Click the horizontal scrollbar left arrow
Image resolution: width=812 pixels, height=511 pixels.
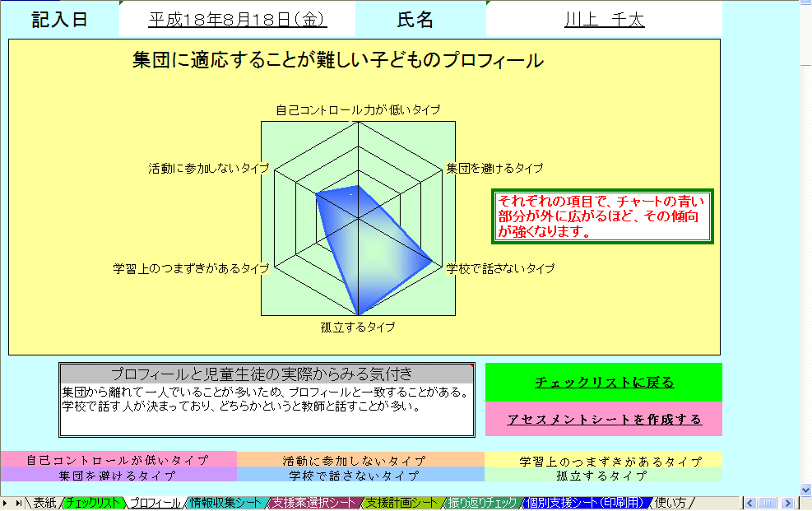click(749, 504)
